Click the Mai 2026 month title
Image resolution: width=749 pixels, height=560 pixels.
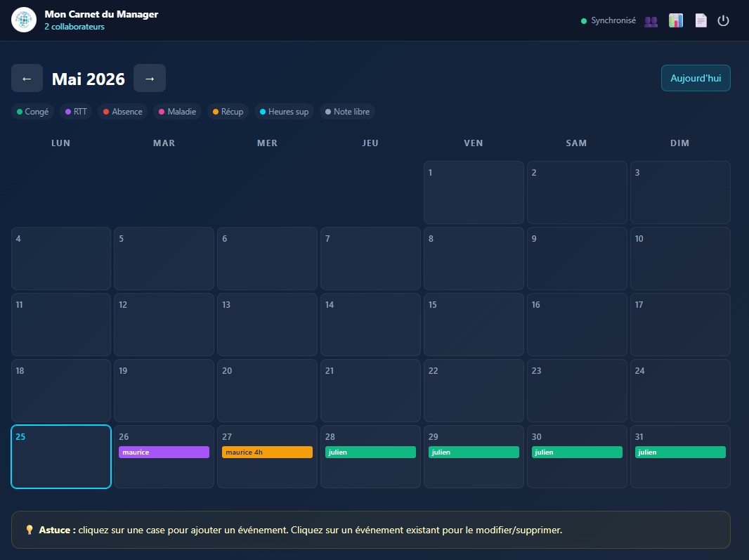[x=89, y=79]
